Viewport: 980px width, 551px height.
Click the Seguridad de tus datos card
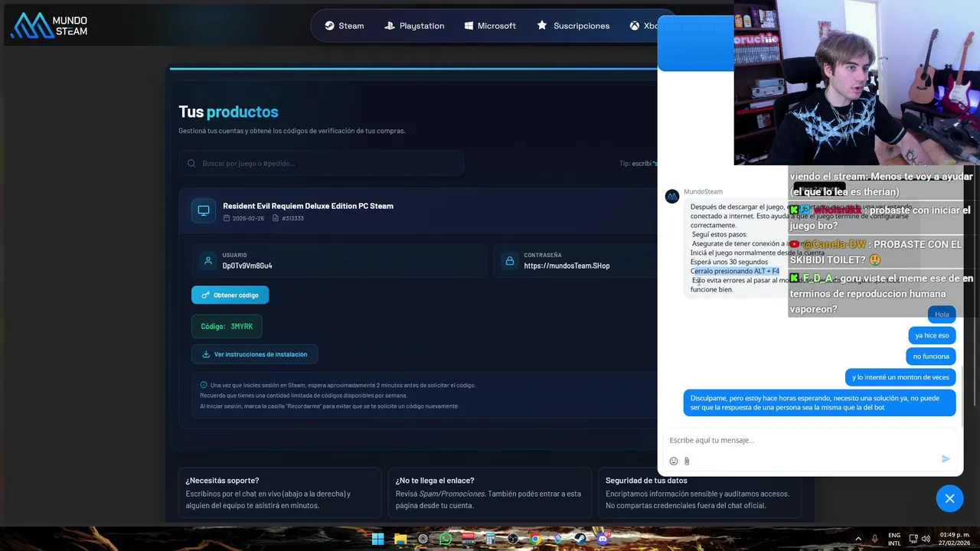tap(699, 493)
